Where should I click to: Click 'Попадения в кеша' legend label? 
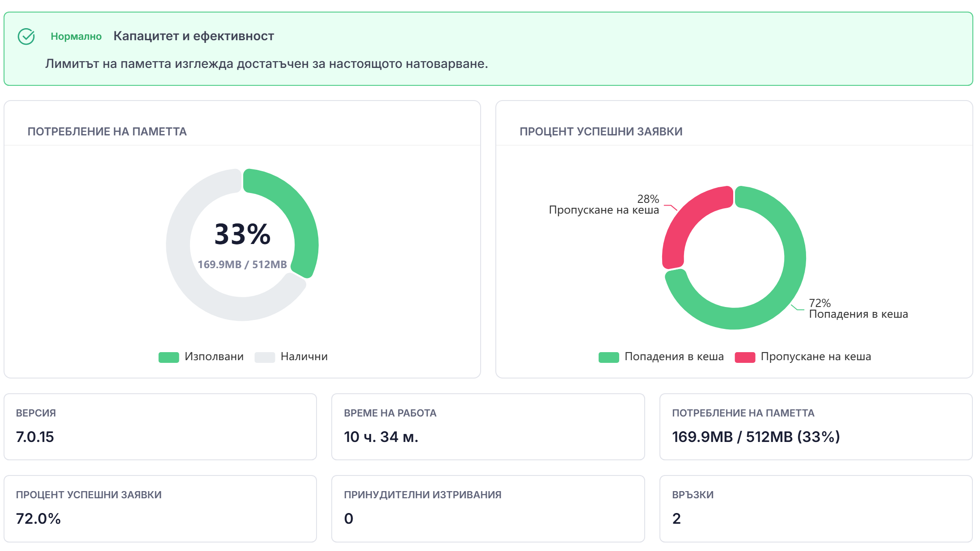674,357
